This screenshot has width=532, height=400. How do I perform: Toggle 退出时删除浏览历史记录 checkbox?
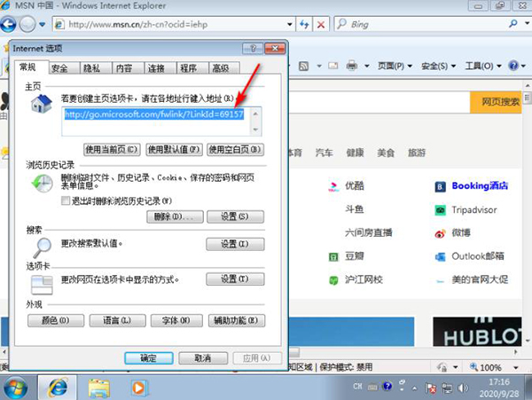click(66, 200)
